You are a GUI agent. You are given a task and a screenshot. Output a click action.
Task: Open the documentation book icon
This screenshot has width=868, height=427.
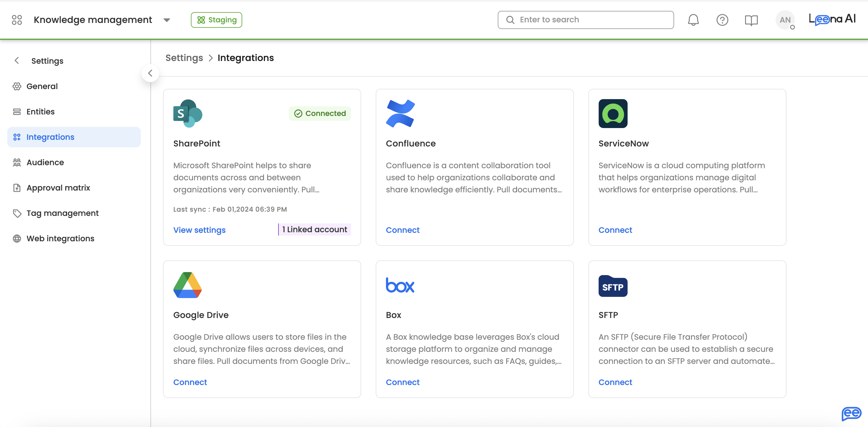[751, 20]
